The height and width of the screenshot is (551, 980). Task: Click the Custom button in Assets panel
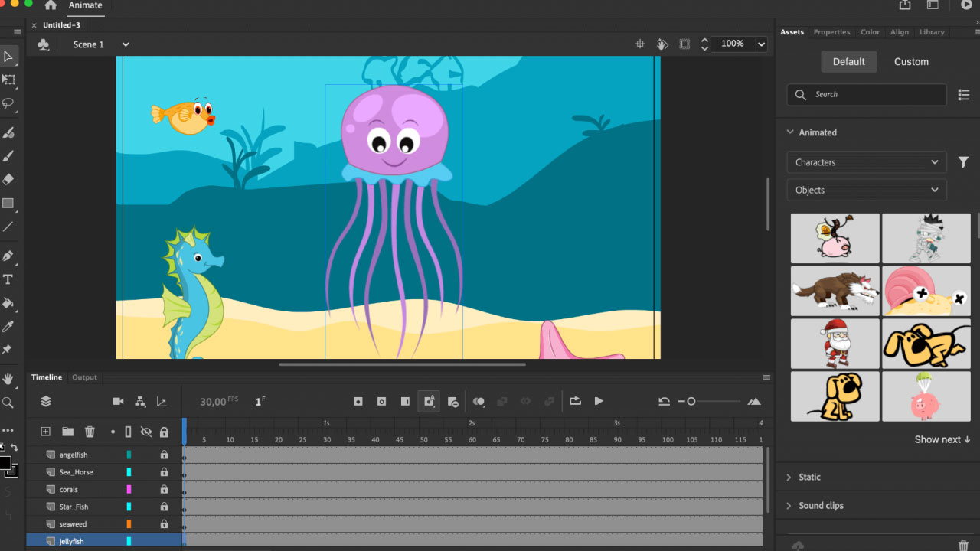coord(910,61)
